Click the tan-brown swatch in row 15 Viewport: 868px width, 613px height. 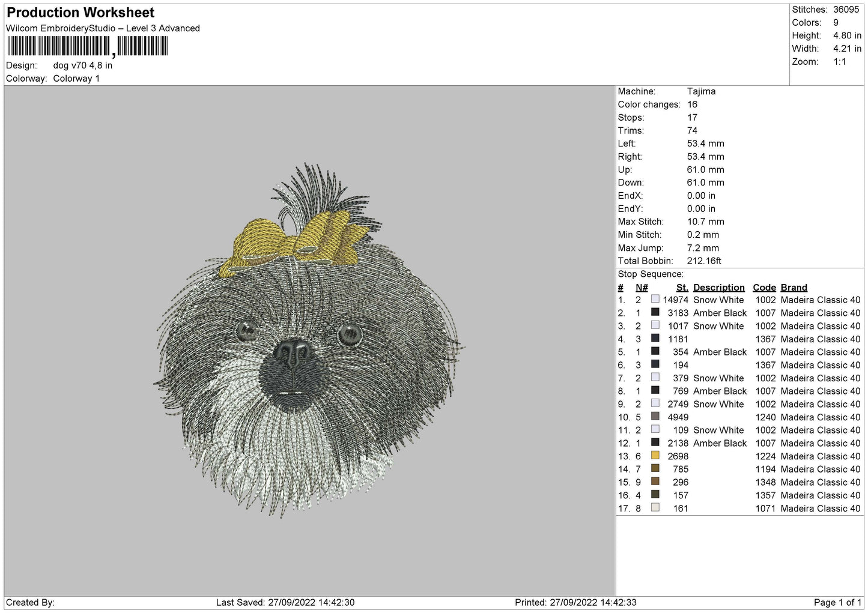coord(655,482)
